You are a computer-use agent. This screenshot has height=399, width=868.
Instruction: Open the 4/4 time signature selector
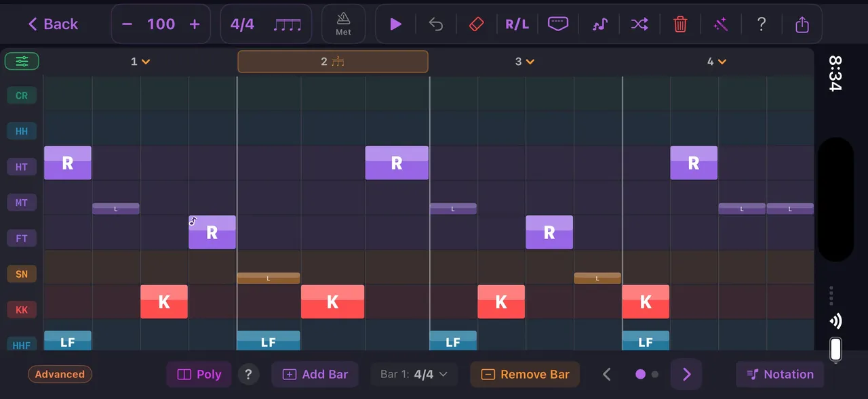click(x=242, y=24)
